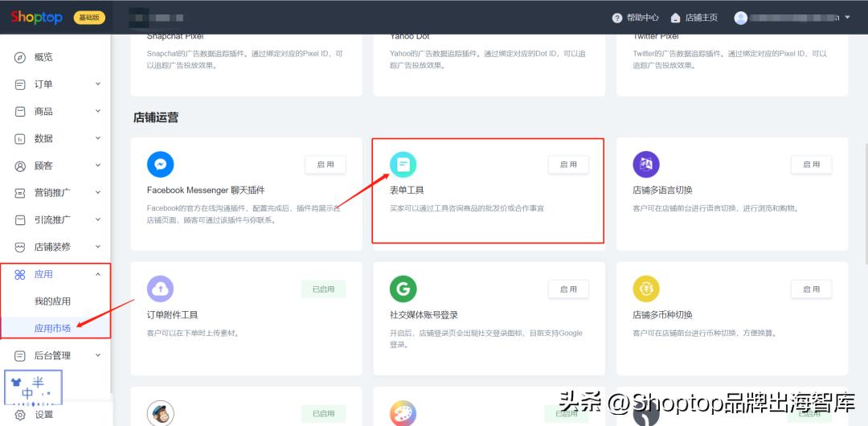868x426 pixels.
Task: Click the 表单工具 title text
Action: (x=407, y=190)
